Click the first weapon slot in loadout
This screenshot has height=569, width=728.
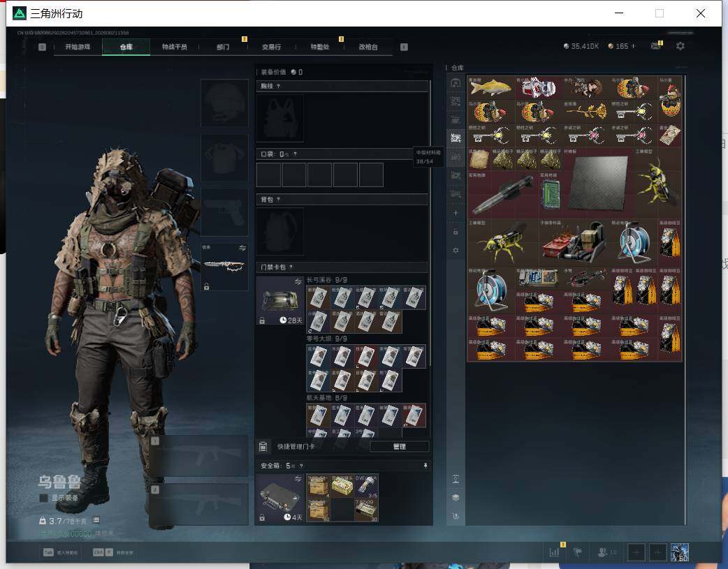click(200, 455)
